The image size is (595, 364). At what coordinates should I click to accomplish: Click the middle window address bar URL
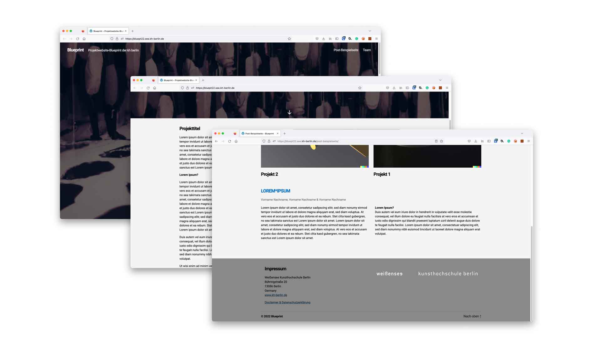pyautogui.click(x=215, y=88)
